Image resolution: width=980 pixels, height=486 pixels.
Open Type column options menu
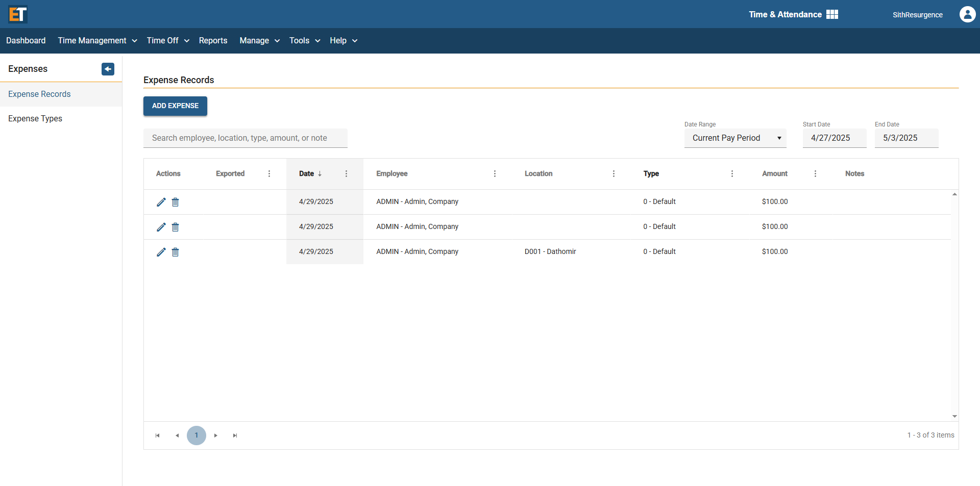pyautogui.click(x=732, y=174)
